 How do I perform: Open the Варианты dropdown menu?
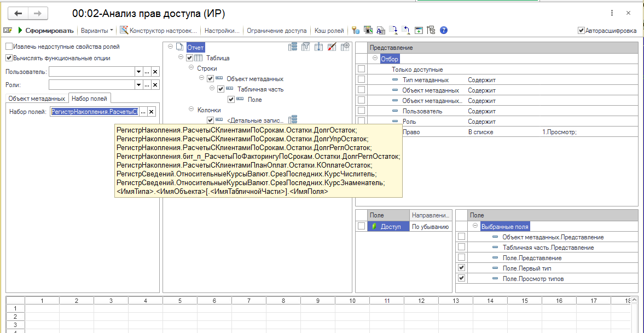[x=97, y=31]
